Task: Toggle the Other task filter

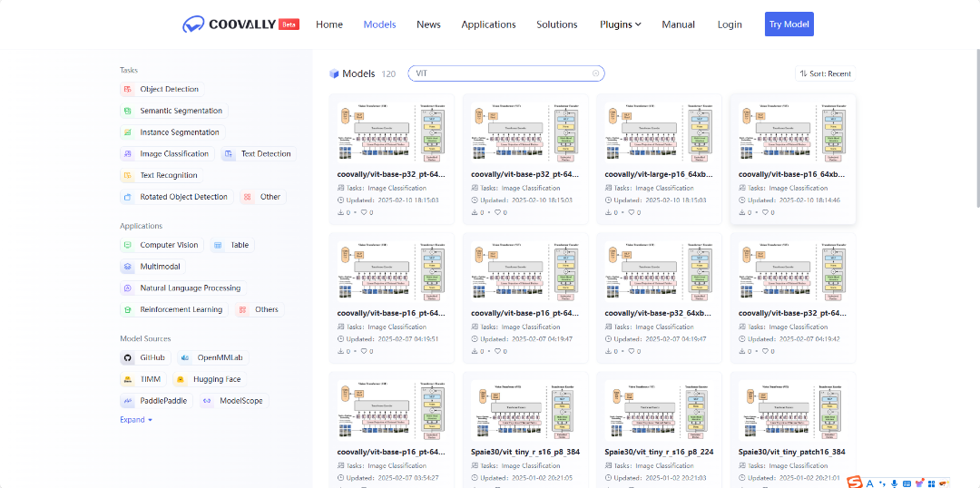Action: click(x=263, y=197)
